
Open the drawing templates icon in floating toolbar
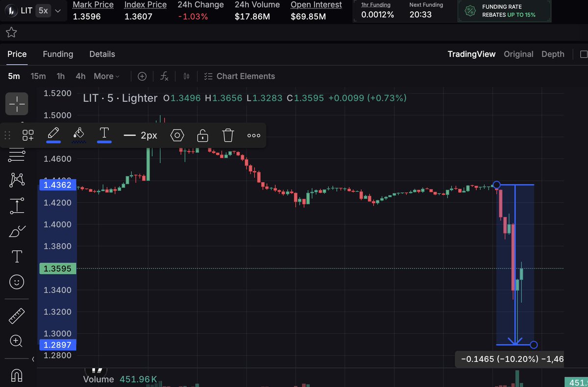point(28,135)
